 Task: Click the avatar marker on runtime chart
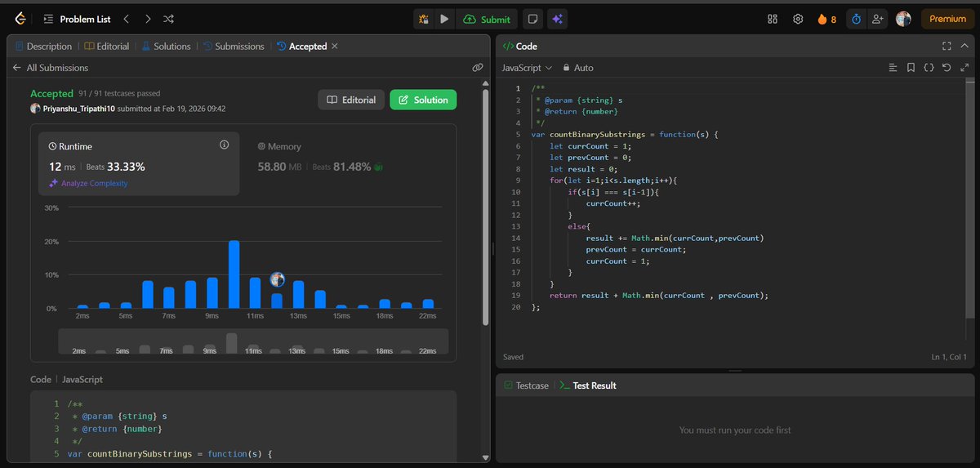coord(277,279)
